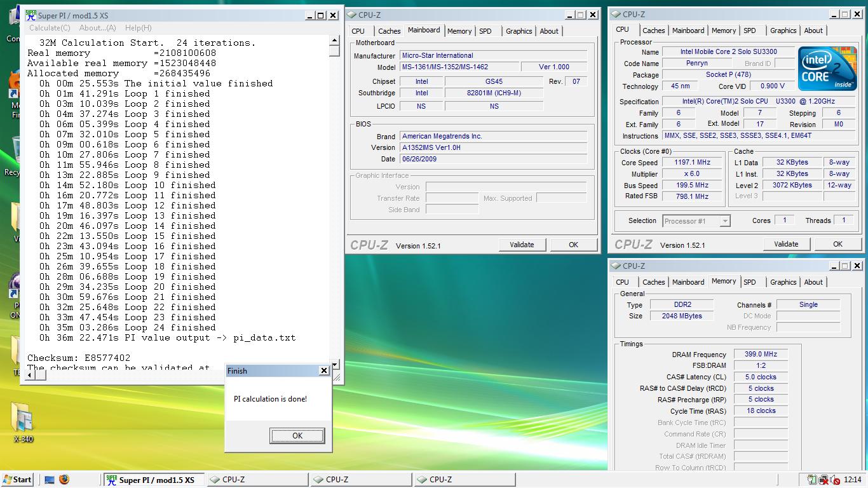Image resolution: width=868 pixels, height=488 pixels.
Task: Open SPD tab in the Processor CPU-Z window
Action: (x=750, y=30)
